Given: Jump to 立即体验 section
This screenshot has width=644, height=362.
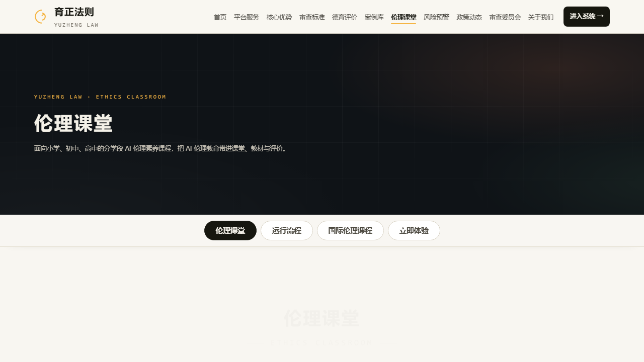Looking at the screenshot, I should point(414,231).
